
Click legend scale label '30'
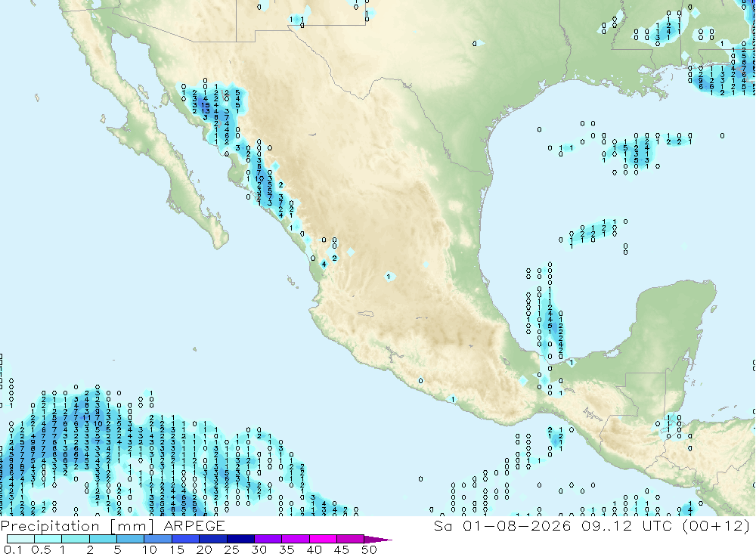tap(259, 549)
